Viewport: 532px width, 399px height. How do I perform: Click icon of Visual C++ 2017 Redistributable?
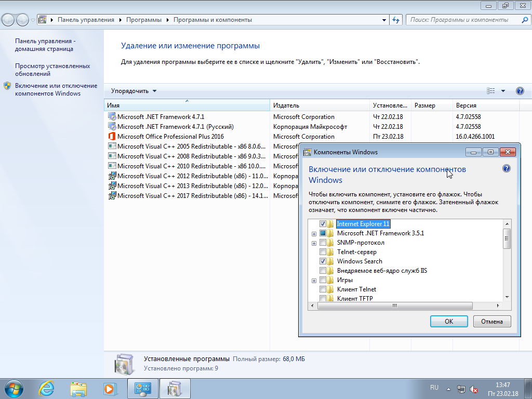coord(112,195)
